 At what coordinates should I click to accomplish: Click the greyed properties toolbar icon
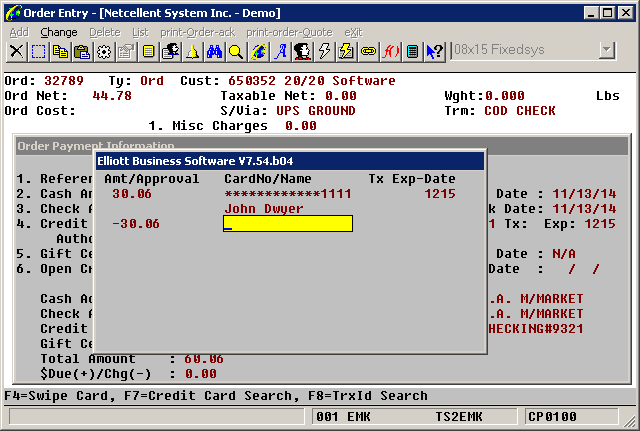[126, 51]
